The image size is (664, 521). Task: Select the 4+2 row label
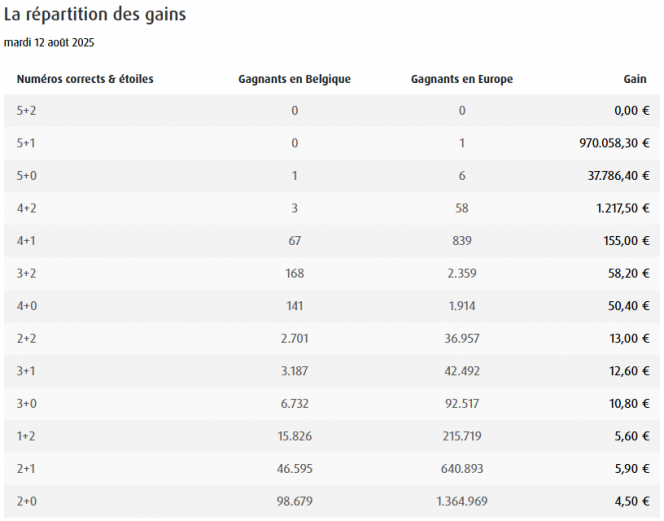click(26, 208)
